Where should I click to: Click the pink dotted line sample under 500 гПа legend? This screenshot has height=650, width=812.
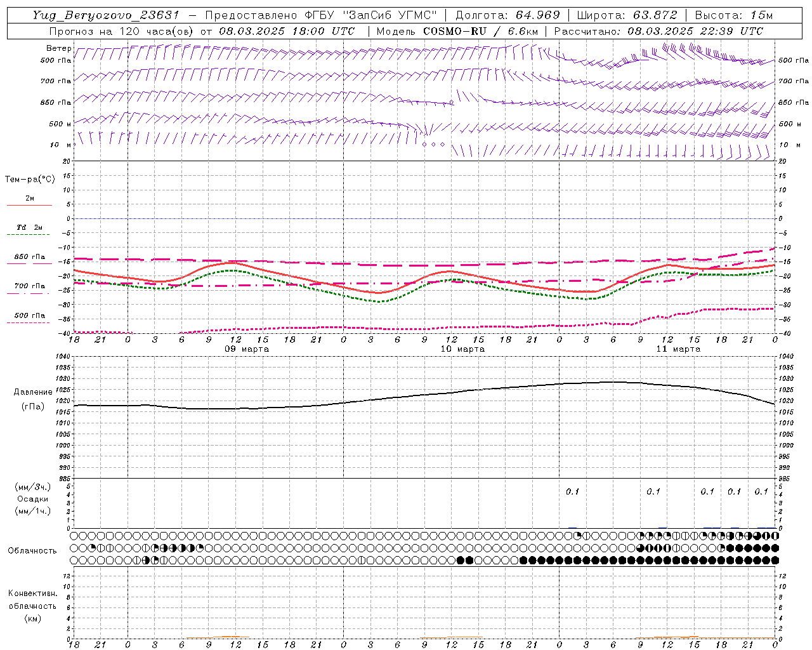pyautogui.click(x=28, y=323)
